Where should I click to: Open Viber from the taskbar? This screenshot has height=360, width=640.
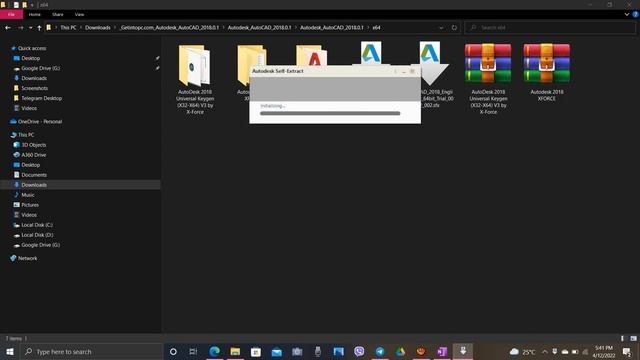(359, 351)
